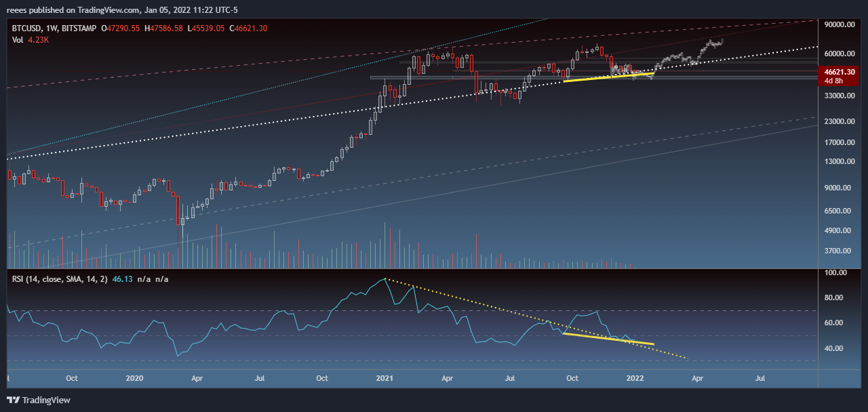Click the 9000.00 price axis label

click(x=838, y=188)
